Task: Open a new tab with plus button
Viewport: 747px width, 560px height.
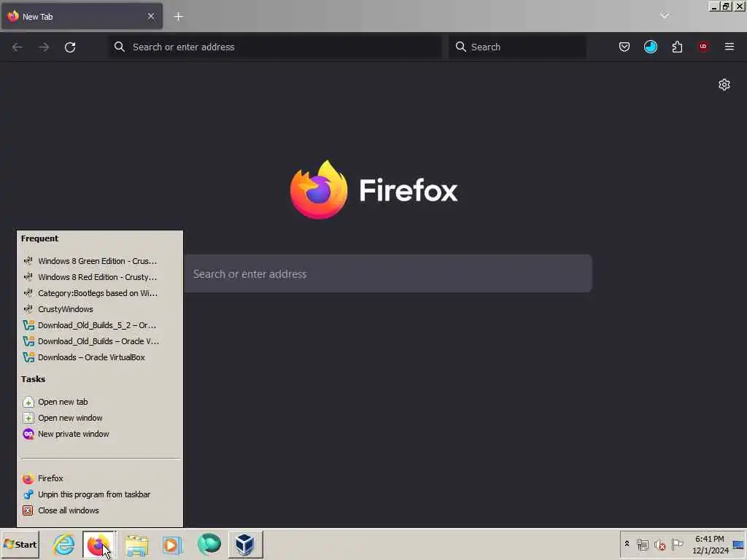Action: pyautogui.click(x=178, y=17)
